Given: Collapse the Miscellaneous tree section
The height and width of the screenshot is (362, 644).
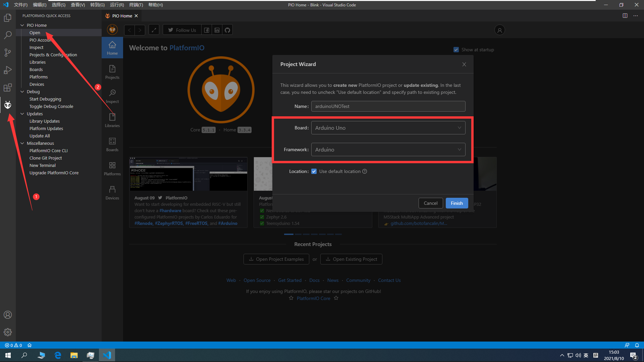Looking at the screenshot, I should (22, 143).
